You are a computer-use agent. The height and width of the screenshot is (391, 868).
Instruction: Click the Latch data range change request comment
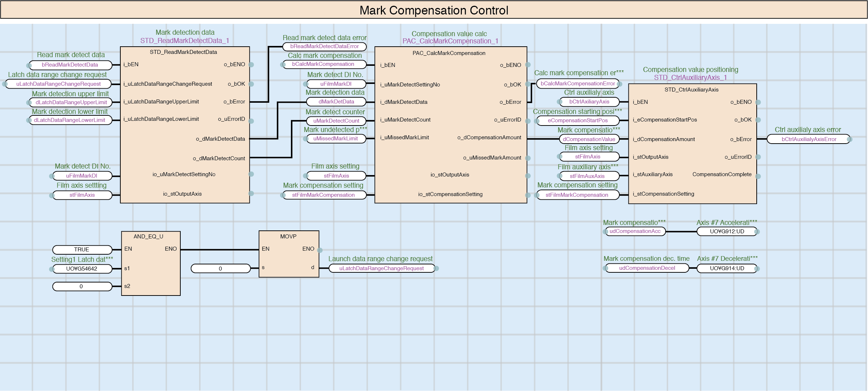(x=57, y=75)
